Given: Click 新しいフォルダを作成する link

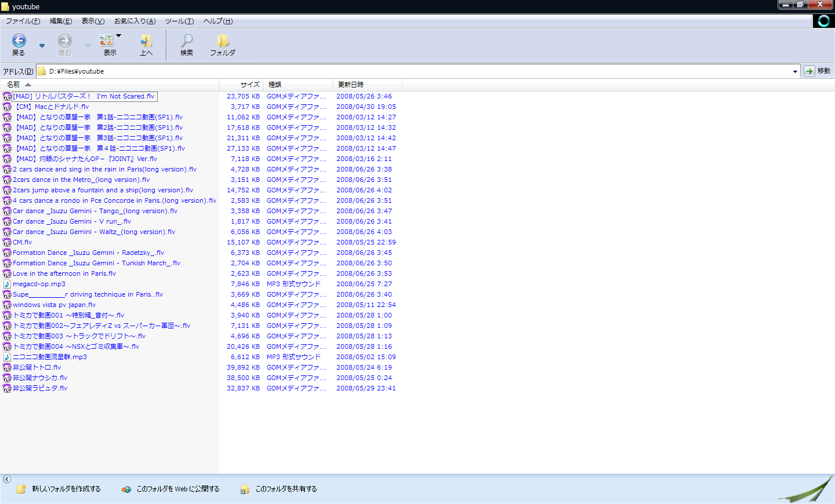Looking at the screenshot, I should (x=66, y=489).
